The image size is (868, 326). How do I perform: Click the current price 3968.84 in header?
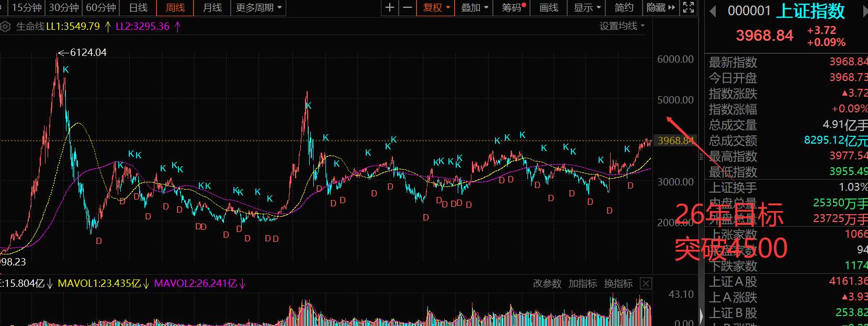pyautogui.click(x=764, y=36)
